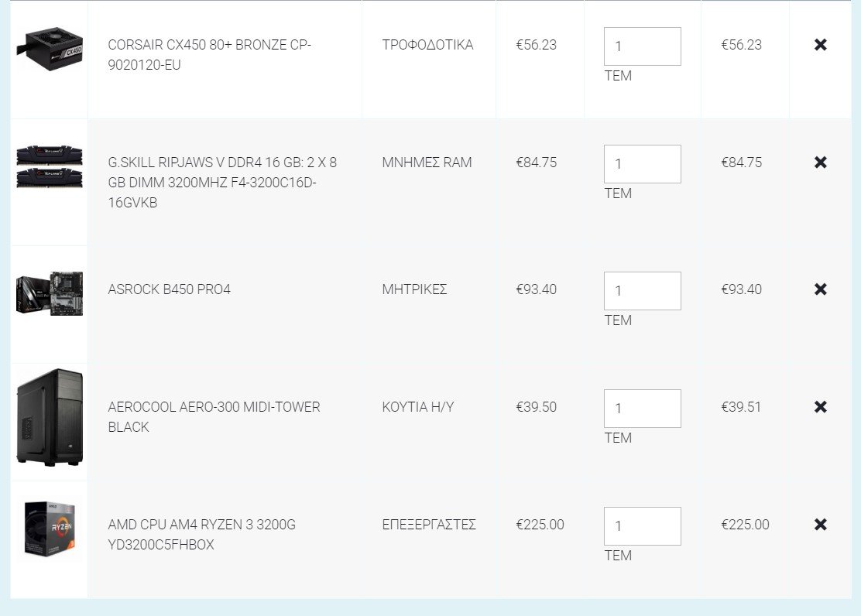
Task: Edit quantity field for AMD Ryzen 3
Action: (x=643, y=526)
